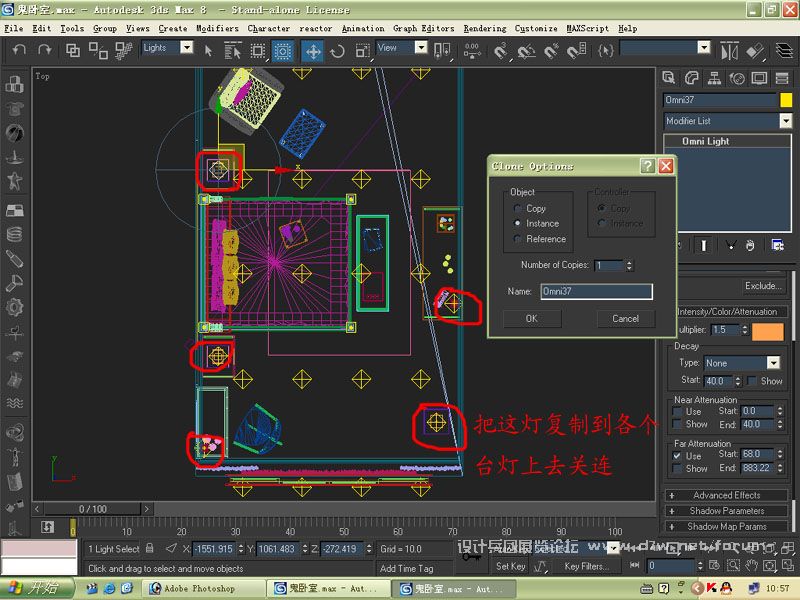800x600 pixels.
Task: Click the Redo arrow icon
Action: coord(44,49)
